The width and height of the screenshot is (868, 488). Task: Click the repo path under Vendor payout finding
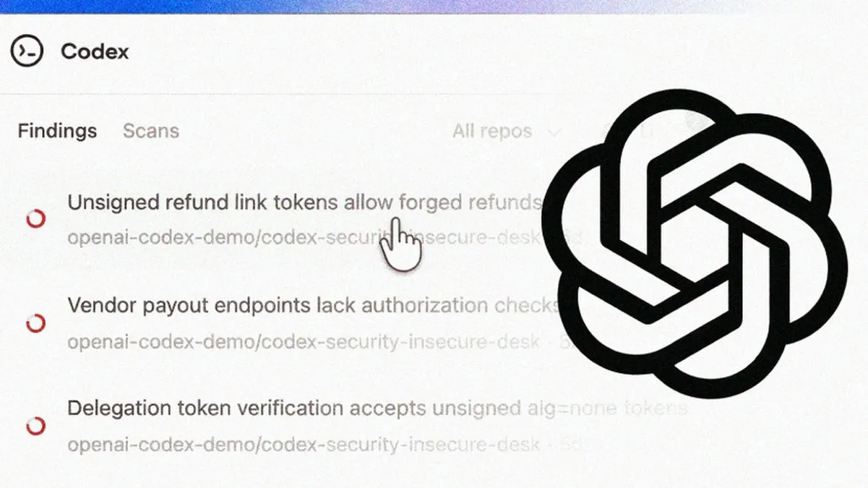(304, 341)
